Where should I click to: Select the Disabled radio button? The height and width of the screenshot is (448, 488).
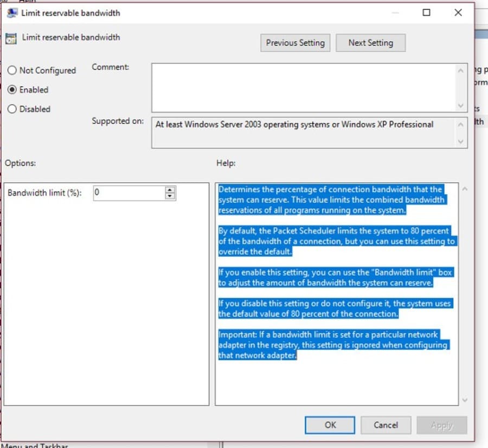point(12,109)
